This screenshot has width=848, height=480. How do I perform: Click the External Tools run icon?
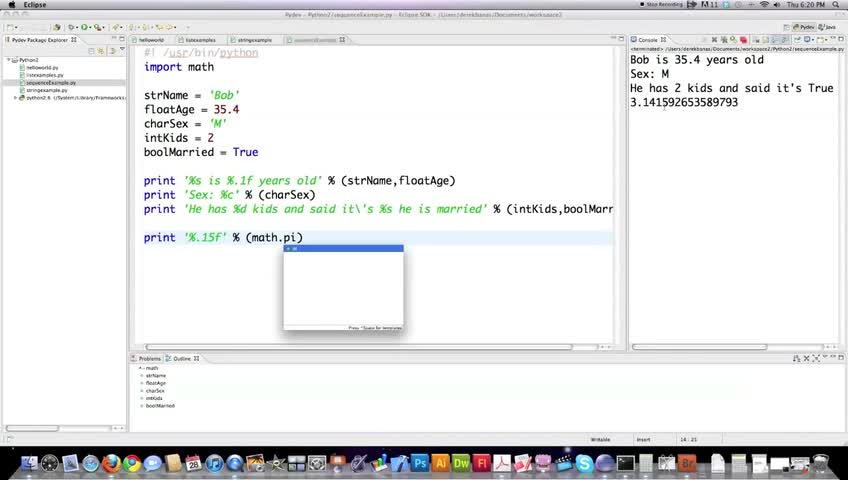coord(98,27)
